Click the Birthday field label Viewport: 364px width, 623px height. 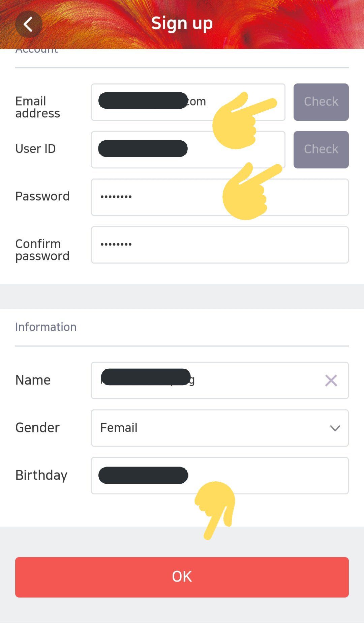(41, 475)
